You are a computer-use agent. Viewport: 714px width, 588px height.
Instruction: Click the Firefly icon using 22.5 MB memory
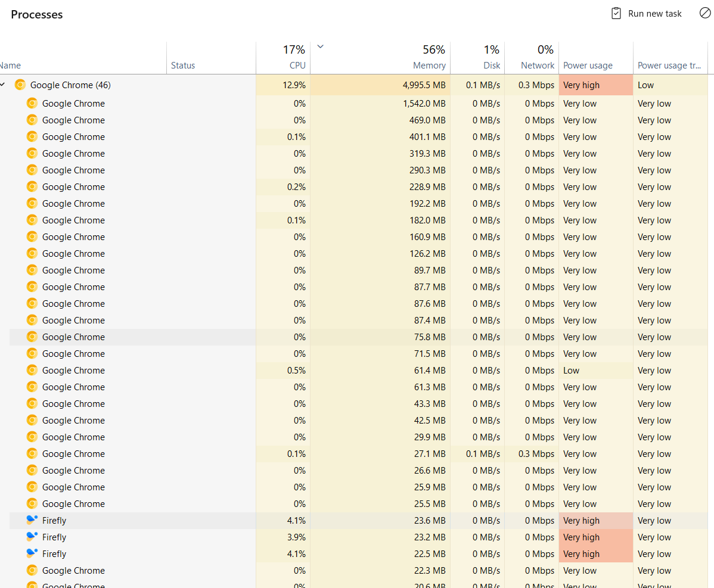coord(33,553)
